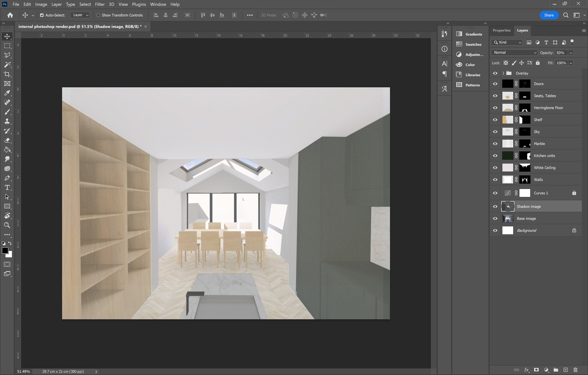
Task: Select the Polygonal Lasso tool
Action: click(x=7, y=55)
